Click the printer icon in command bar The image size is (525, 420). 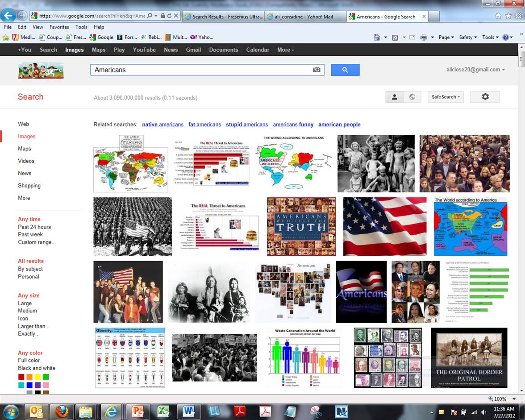point(423,37)
